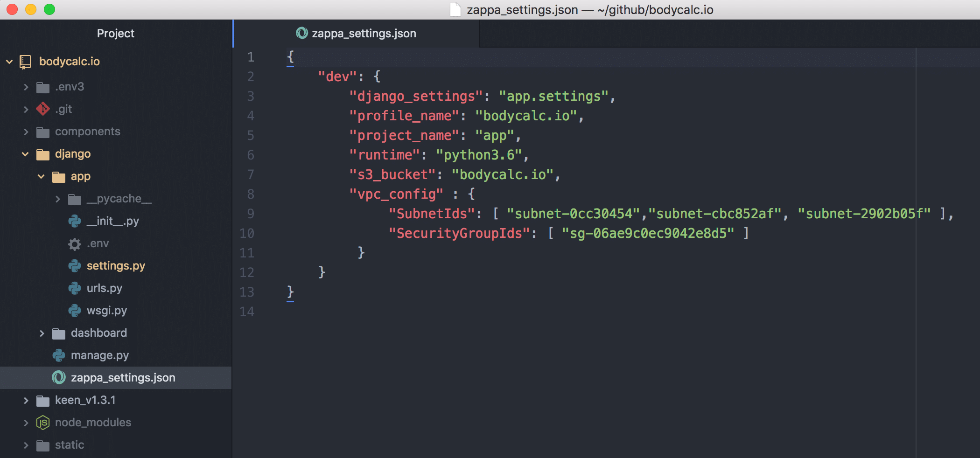Viewport: 980px width, 458px height.
Task: Click the "app.settings" string value
Action: 554,96
